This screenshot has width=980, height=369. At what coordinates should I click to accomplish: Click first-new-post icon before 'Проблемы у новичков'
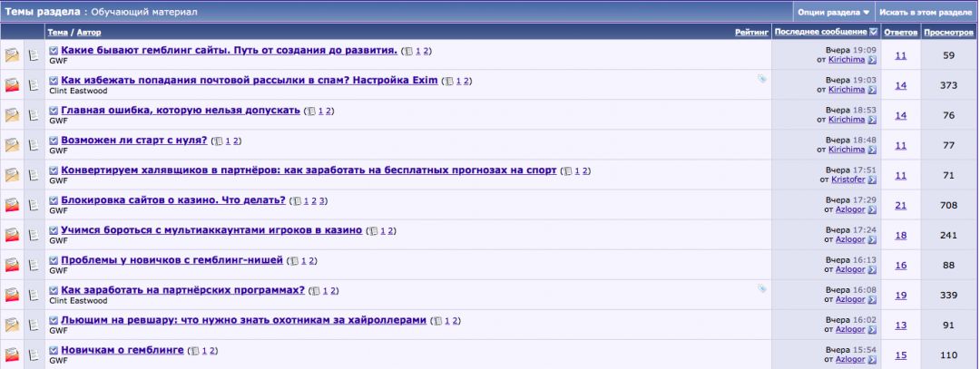[x=54, y=260]
